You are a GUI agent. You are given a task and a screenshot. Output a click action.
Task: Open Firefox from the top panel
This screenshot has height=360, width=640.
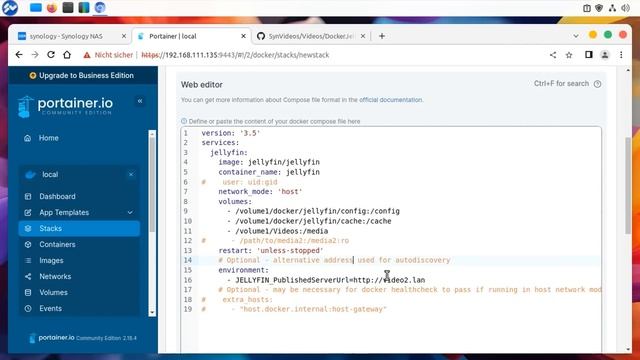52,8
